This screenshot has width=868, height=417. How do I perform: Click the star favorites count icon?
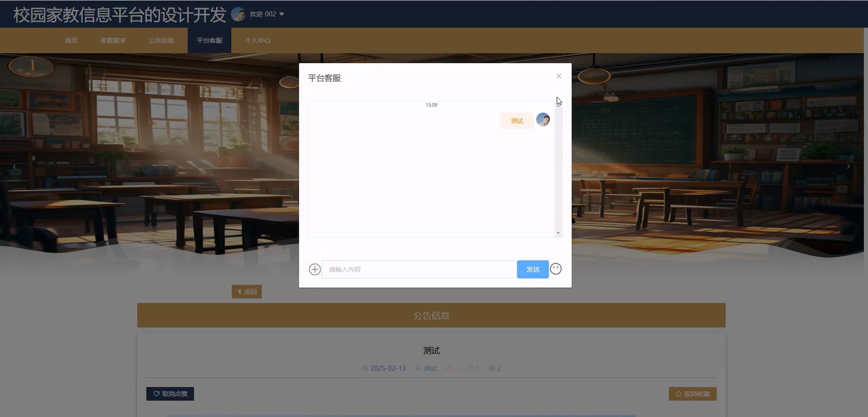(x=470, y=368)
